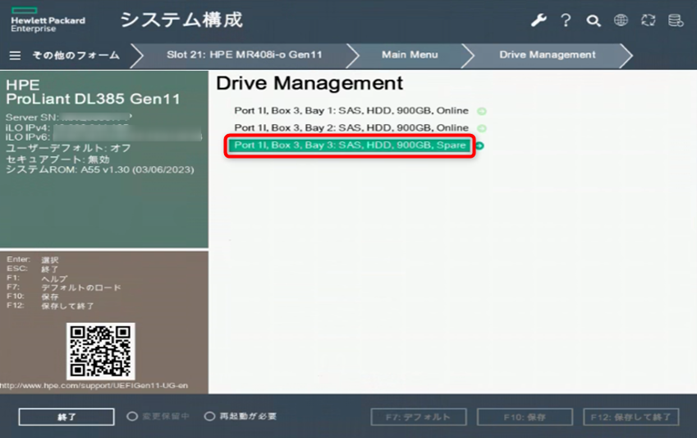Expand arrow beside Bay 3 Spare drive

[480, 146]
